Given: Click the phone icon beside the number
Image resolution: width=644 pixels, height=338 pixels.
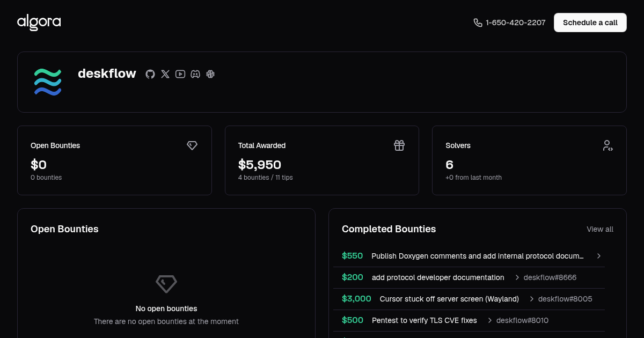Looking at the screenshot, I should pos(478,23).
